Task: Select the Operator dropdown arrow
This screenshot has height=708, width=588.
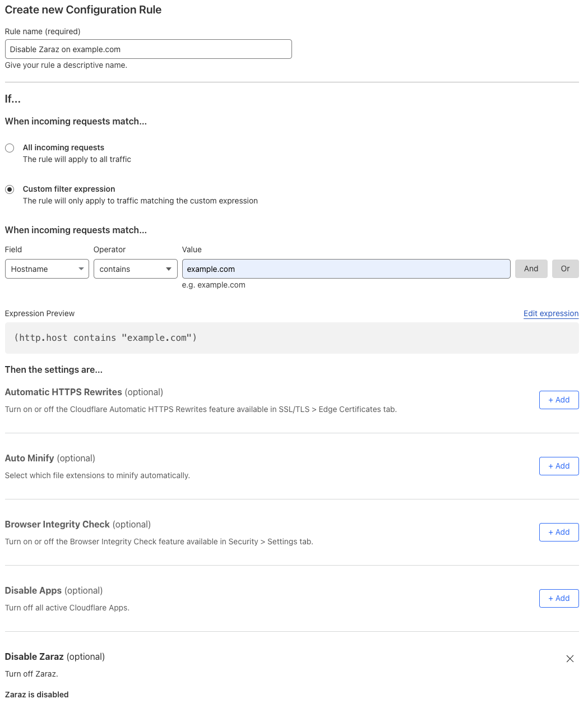Action: 168,269
